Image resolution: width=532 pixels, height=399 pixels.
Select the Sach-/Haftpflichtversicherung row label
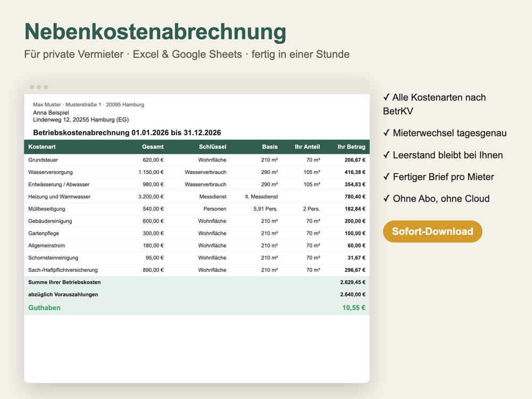click(63, 270)
